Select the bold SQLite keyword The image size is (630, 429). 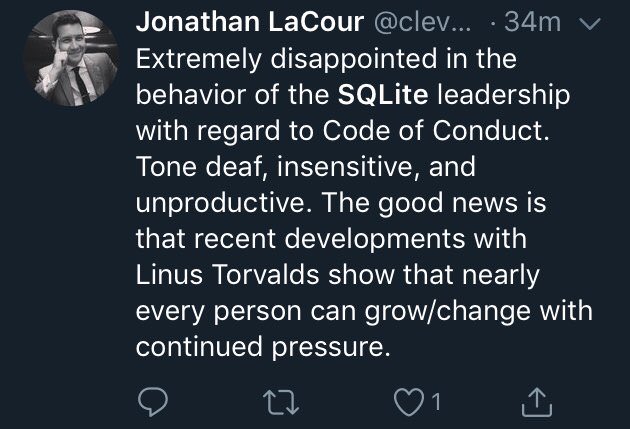pyautogui.click(x=382, y=95)
